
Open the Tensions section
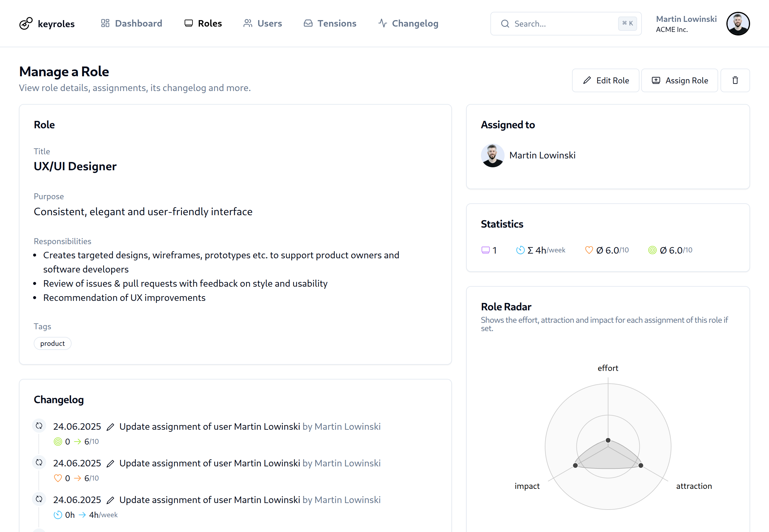pyautogui.click(x=329, y=23)
